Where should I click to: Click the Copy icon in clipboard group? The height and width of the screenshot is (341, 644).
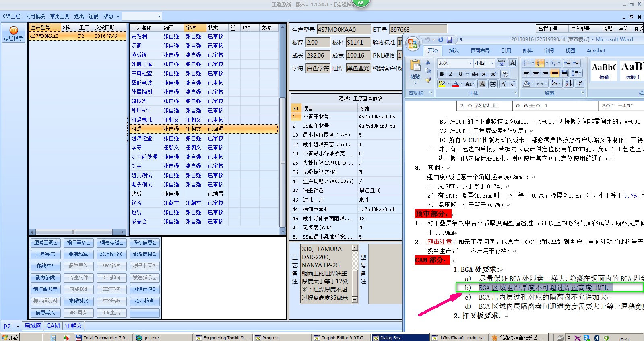click(x=428, y=71)
